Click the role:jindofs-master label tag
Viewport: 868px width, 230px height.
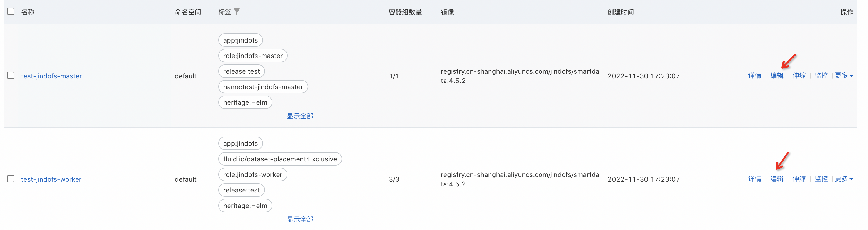point(253,56)
